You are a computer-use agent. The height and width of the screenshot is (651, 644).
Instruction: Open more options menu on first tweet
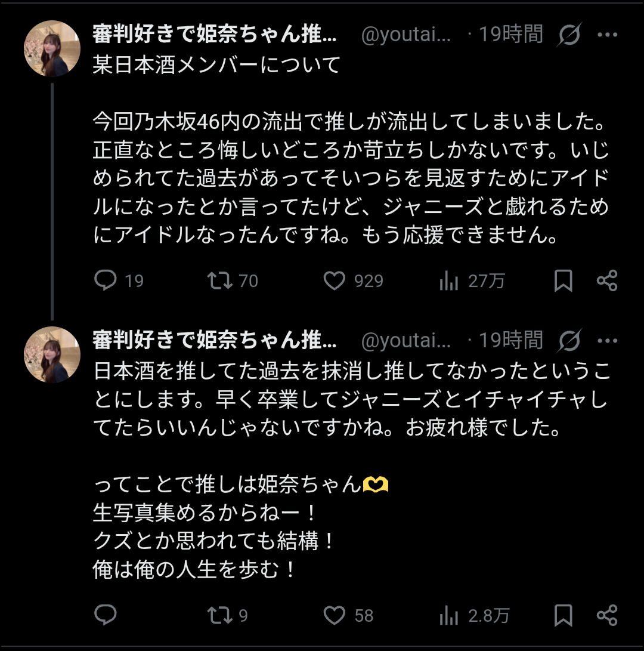607,35
